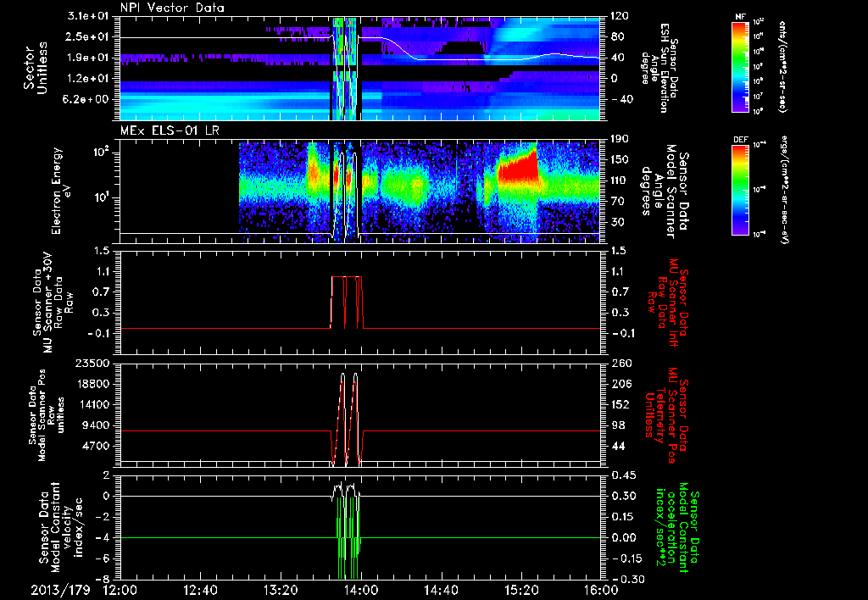Click the 14:00 time axis label

(x=361, y=590)
